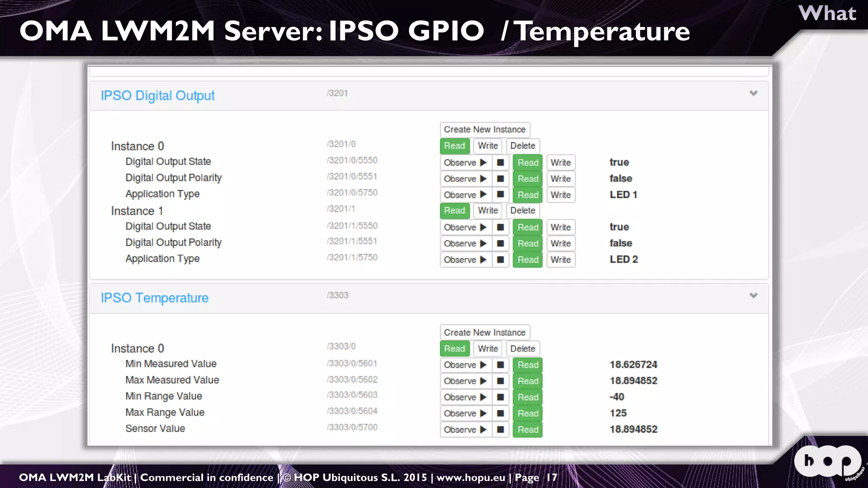Write Application Type /3201/1/5750
The height and width of the screenshot is (488, 868).
(561, 260)
